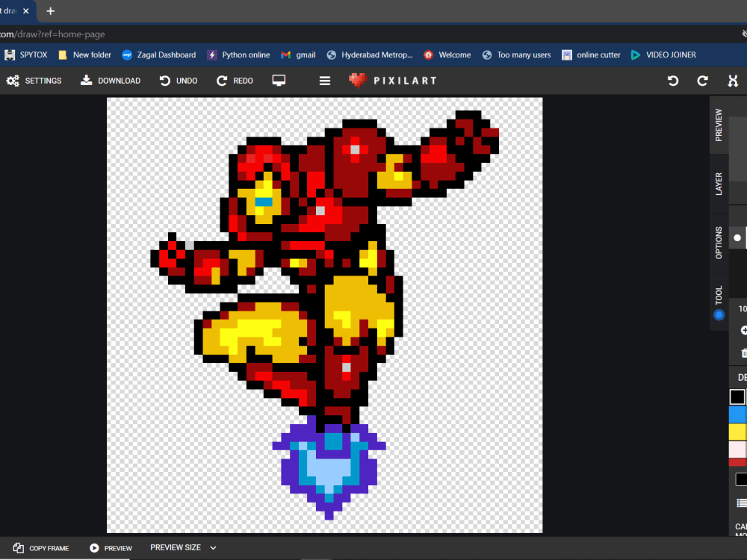Click the blue circle beside TOOL tab
Screen dimensions: 747x560
click(x=719, y=315)
